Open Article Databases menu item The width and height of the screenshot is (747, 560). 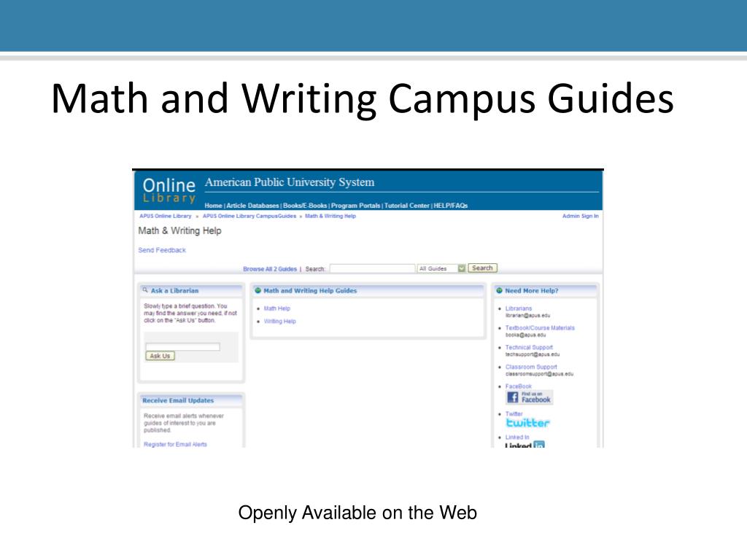(x=252, y=206)
